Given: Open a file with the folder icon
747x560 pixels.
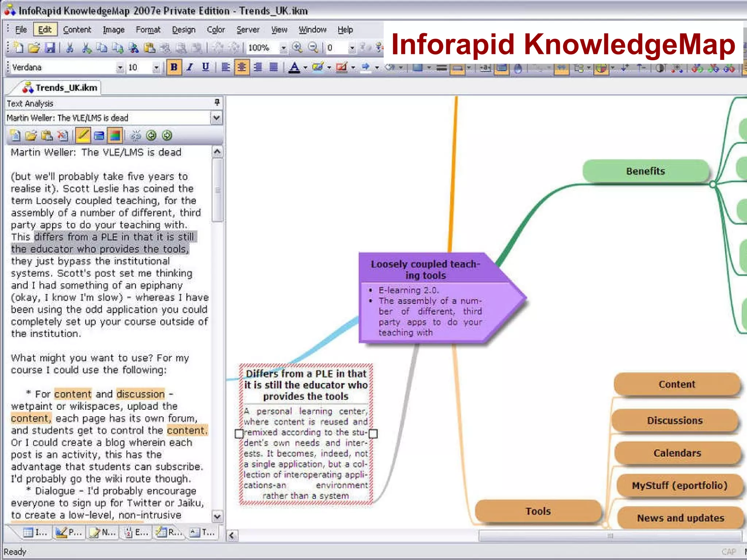Looking at the screenshot, I should click(x=34, y=48).
